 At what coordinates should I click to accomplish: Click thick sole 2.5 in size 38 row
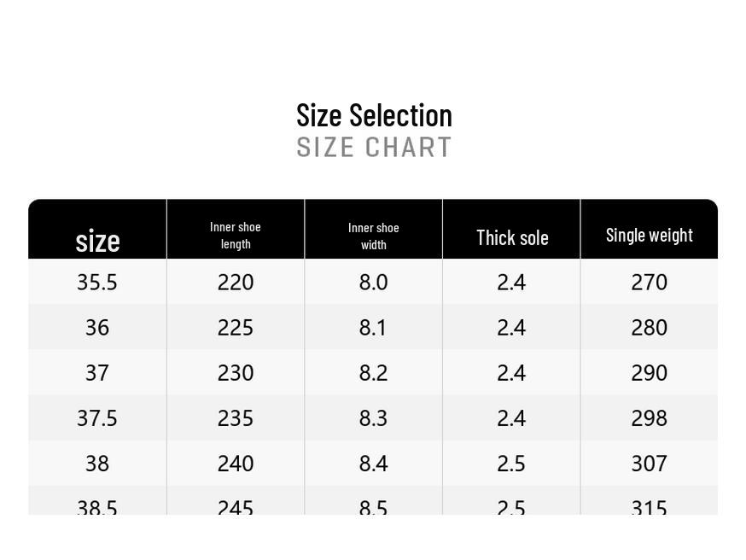click(x=511, y=464)
